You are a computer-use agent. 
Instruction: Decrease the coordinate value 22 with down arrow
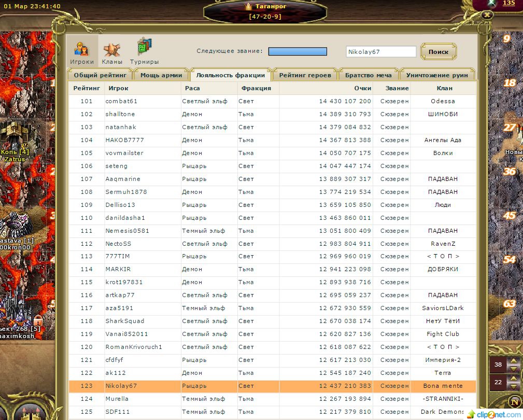pyautogui.click(x=514, y=385)
